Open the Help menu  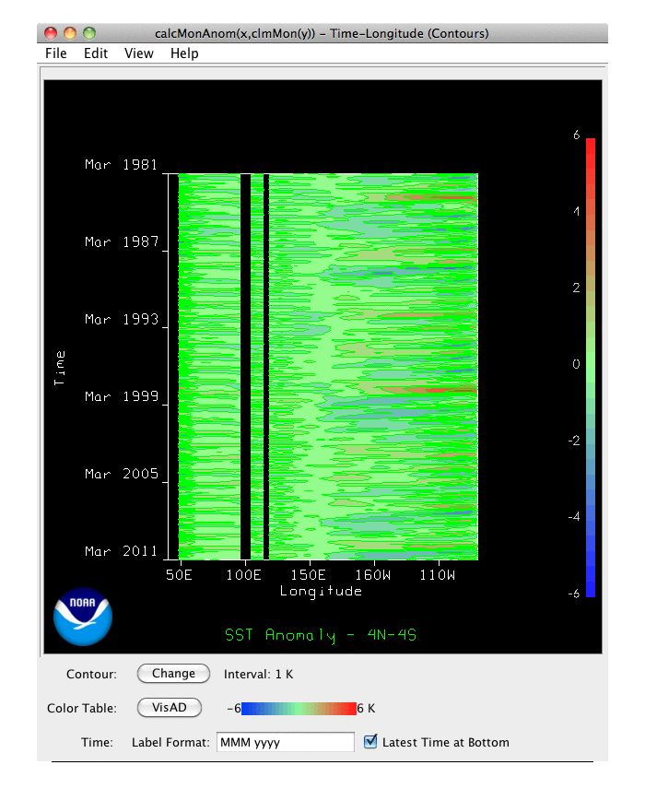coord(184,53)
